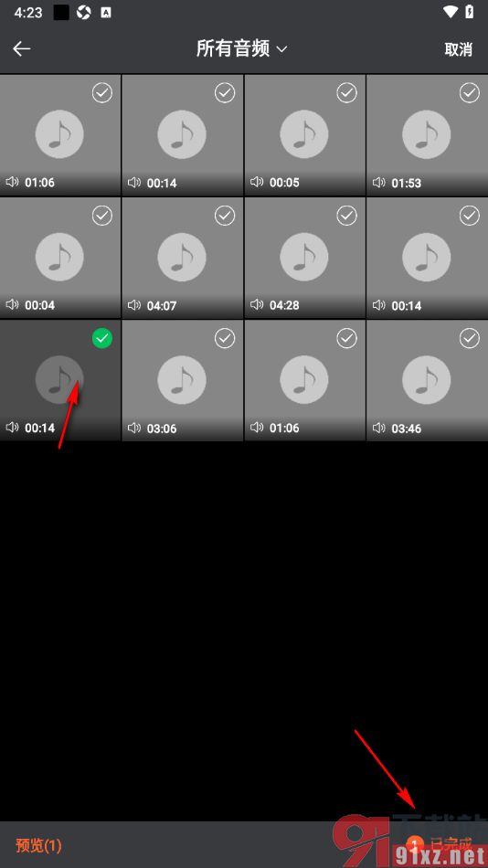Tap the chevron beside 所有音频
The height and width of the screenshot is (868, 488).
coord(281,49)
